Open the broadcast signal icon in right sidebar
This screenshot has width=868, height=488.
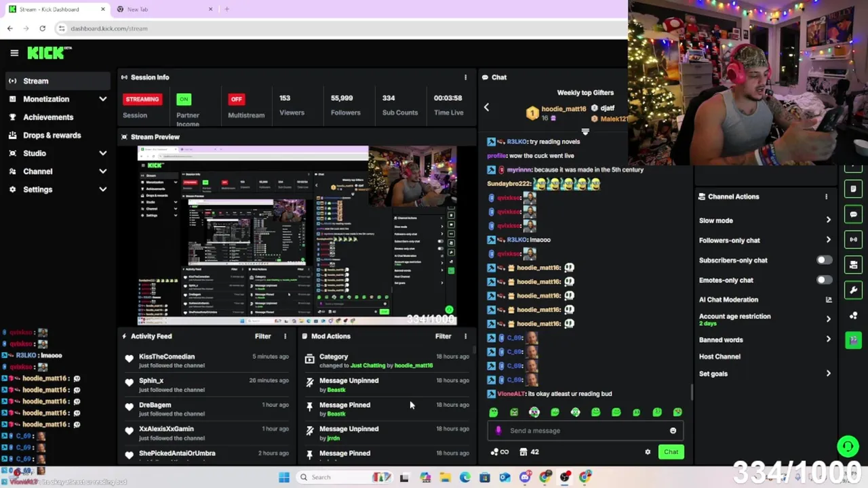[x=854, y=239]
